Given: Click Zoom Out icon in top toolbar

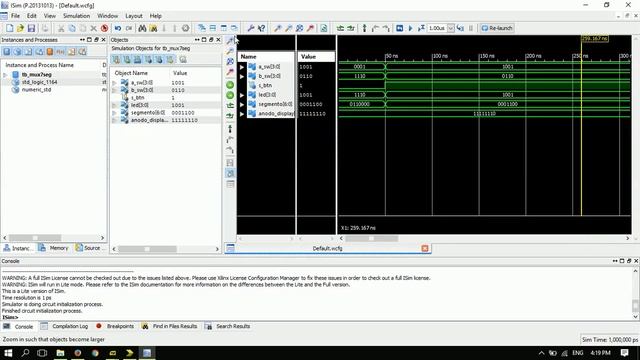Looking at the screenshot, I should (x=289, y=28).
